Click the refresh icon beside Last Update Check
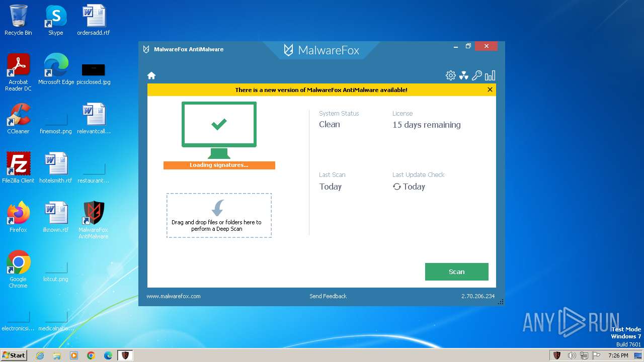644x362 pixels. 397,187
